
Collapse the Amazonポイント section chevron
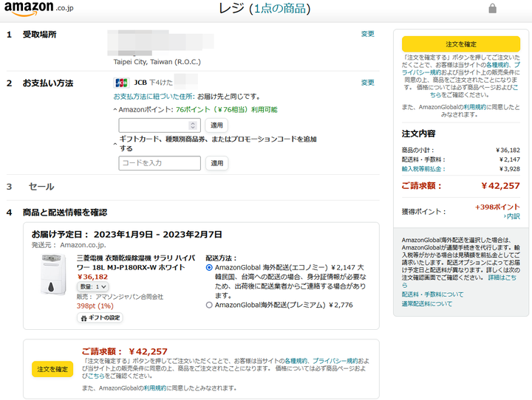tap(115, 109)
